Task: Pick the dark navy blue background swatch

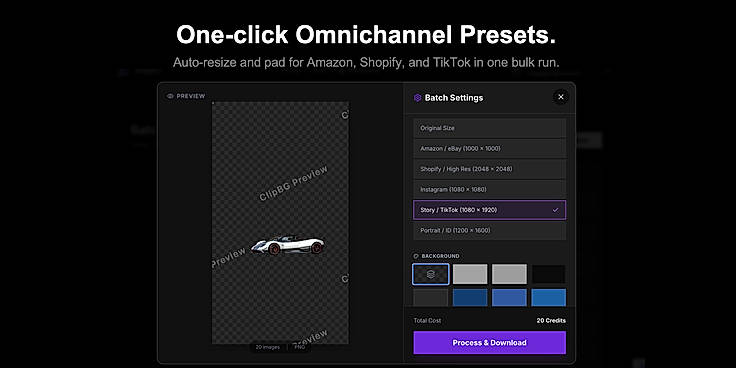Action: 470,298
